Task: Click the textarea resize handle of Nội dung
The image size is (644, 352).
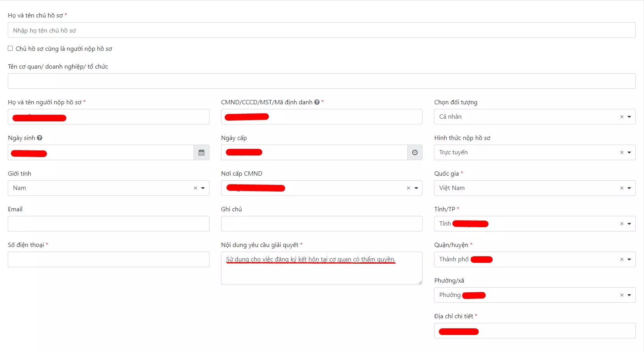Action: 420,282
